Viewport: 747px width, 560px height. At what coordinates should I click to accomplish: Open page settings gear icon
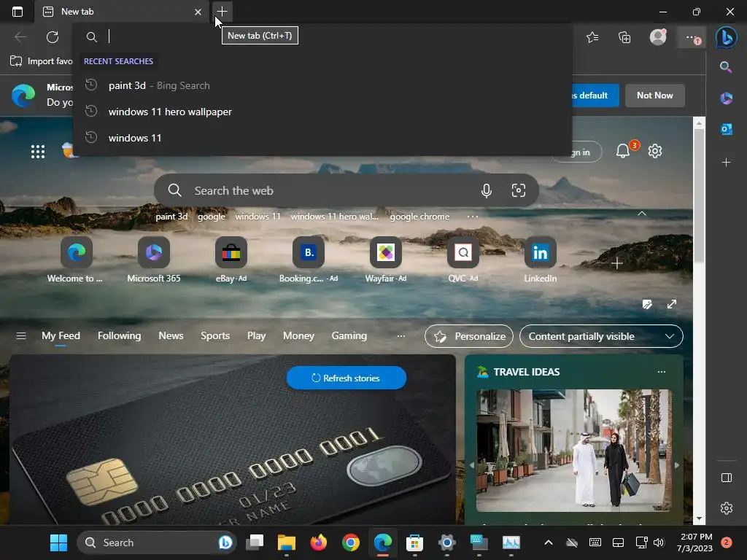(654, 151)
